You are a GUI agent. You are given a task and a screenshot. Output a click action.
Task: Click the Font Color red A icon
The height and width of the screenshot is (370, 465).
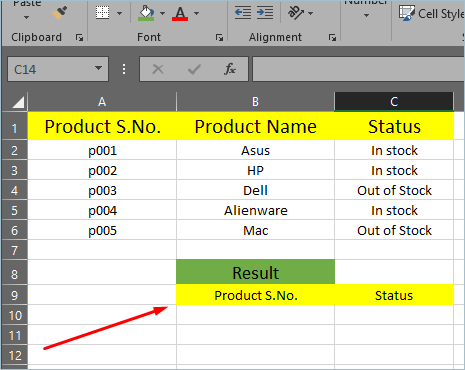pyautogui.click(x=180, y=13)
